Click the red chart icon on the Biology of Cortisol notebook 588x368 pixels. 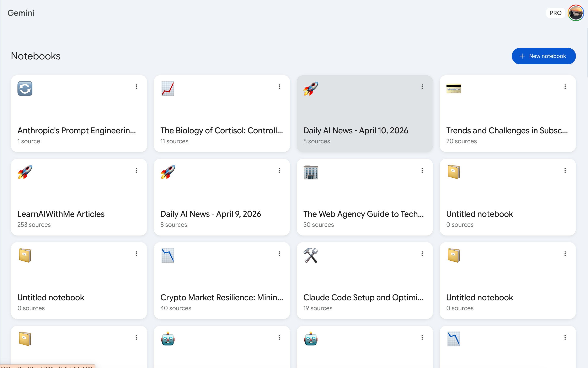coord(168,89)
